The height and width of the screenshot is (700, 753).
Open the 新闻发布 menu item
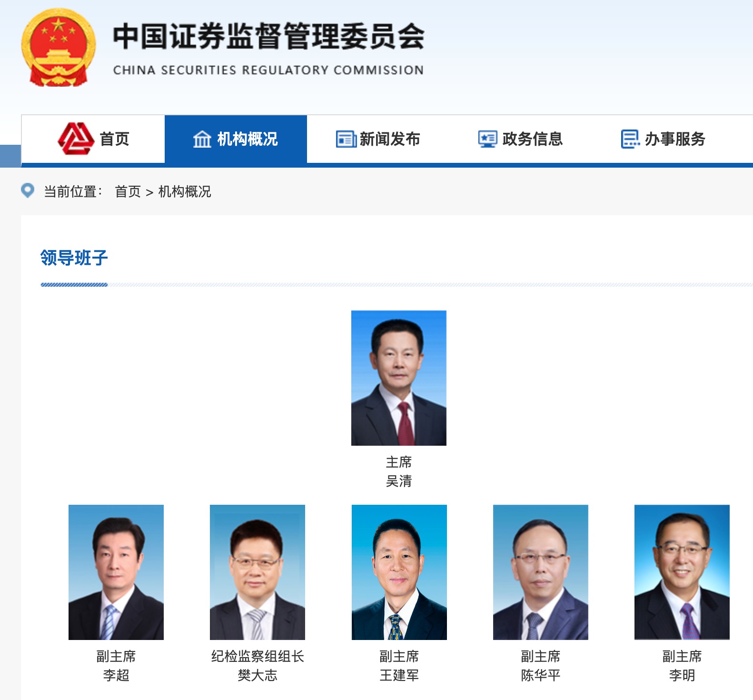click(x=378, y=139)
